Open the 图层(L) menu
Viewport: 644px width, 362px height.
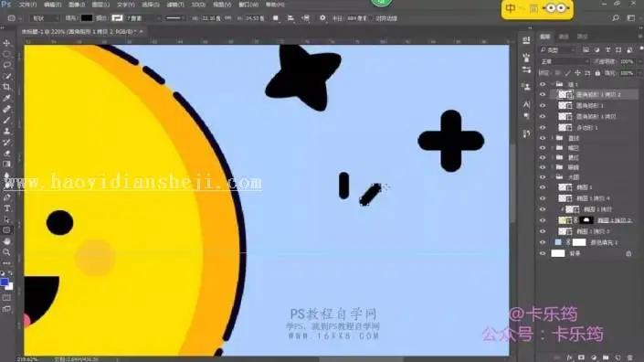pyautogui.click(x=100, y=5)
